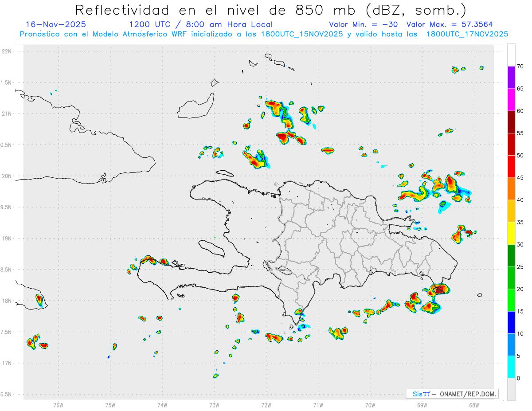This screenshot has height=411, width=532.
Task: Click the '72W' longitude label
Action: [266, 405]
